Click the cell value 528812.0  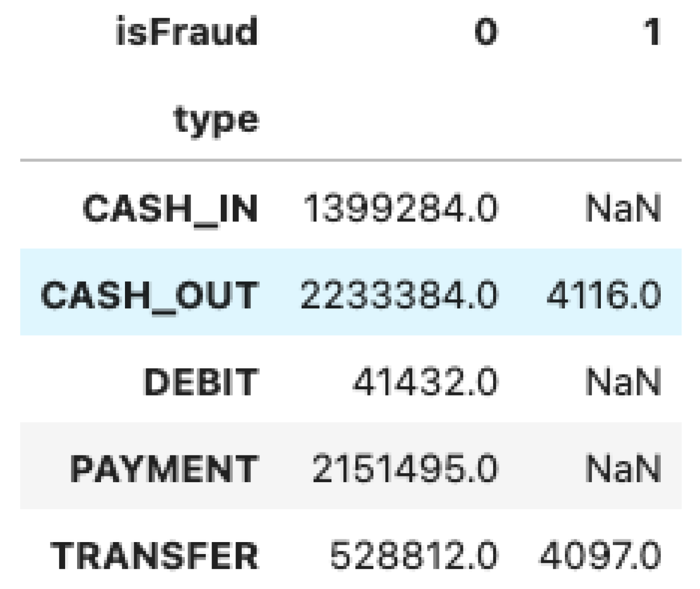[414, 555]
